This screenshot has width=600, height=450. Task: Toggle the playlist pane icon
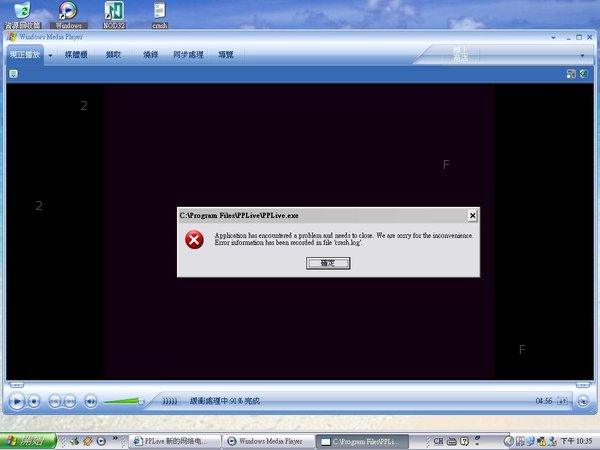tap(571, 73)
